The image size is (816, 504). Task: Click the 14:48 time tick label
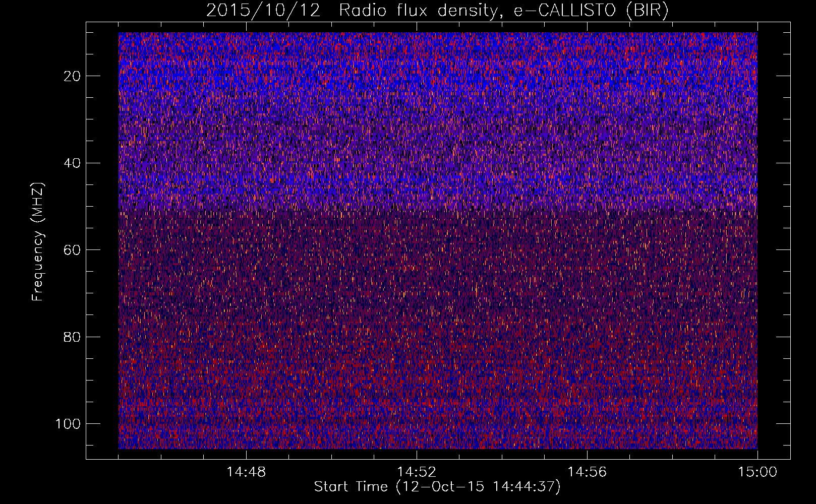pos(246,472)
